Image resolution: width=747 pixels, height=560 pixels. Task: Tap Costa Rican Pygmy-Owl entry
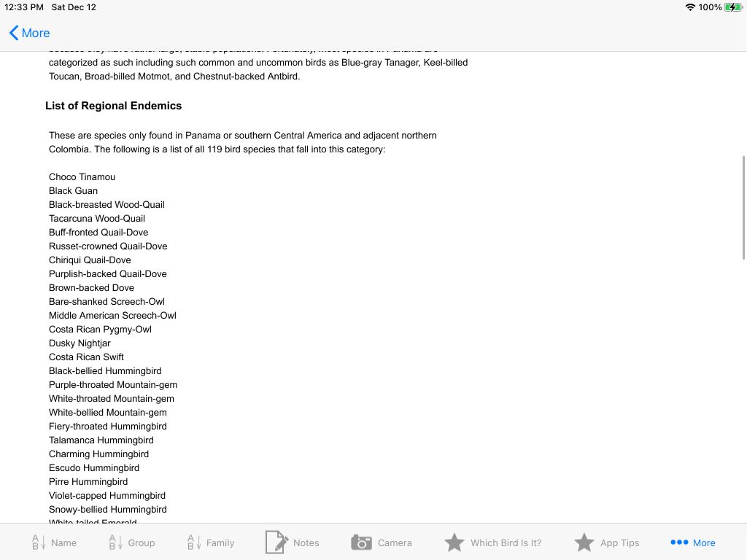point(100,329)
